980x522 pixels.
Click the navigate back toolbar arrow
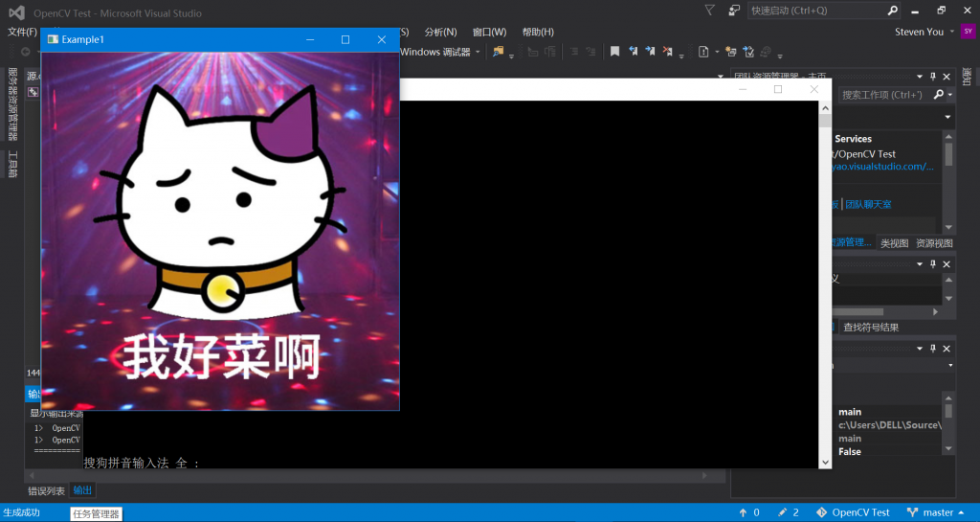coord(26,52)
